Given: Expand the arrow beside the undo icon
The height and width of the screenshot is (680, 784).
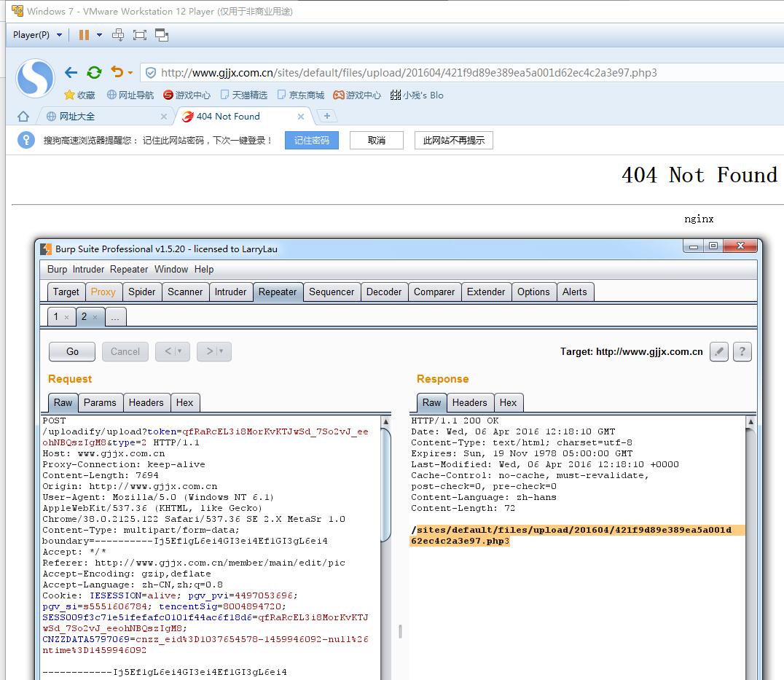Looking at the screenshot, I should 130,72.
